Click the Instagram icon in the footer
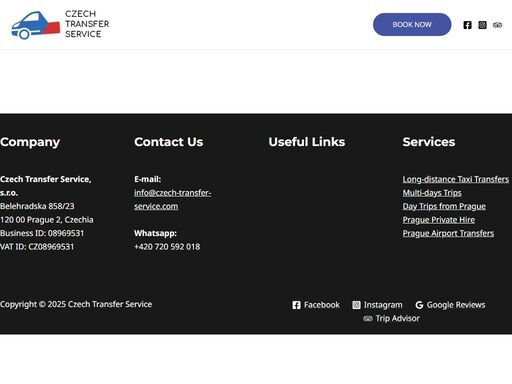This screenshot has width=512, height=384. tap(356, 305)
